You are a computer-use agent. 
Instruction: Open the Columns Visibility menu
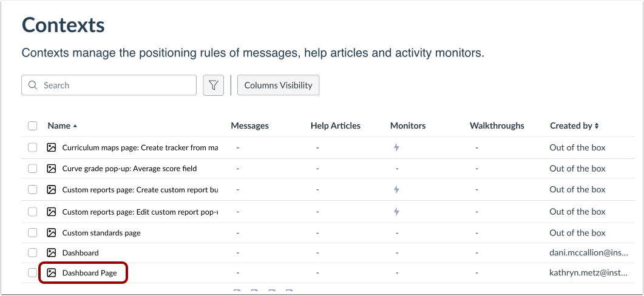click(278, 86)
